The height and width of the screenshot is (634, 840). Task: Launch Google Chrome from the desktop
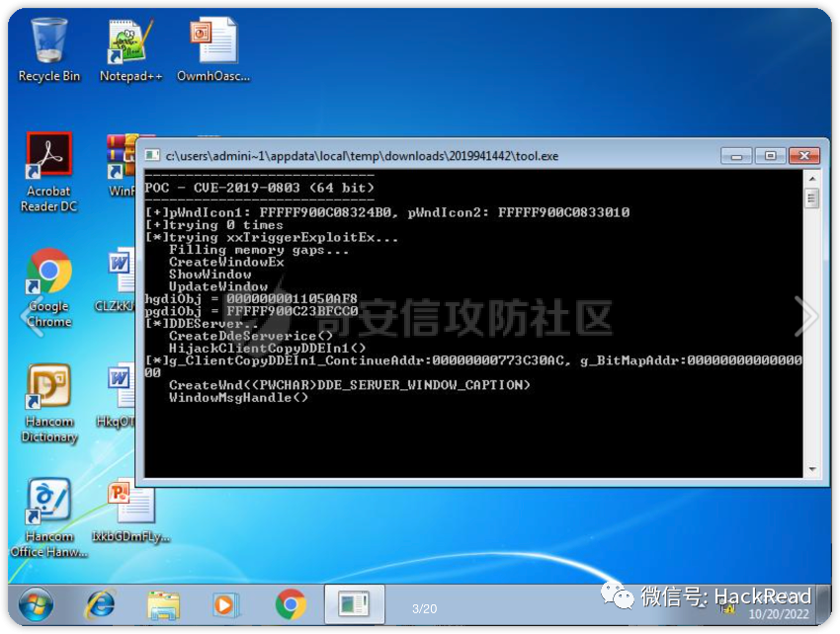click(x=48, y=288)
